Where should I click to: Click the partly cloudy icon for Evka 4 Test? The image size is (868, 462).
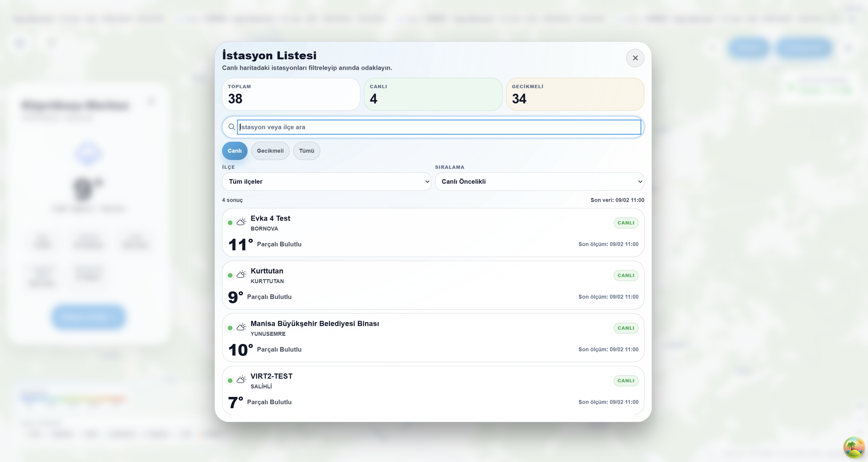click(x=241, y=222)
